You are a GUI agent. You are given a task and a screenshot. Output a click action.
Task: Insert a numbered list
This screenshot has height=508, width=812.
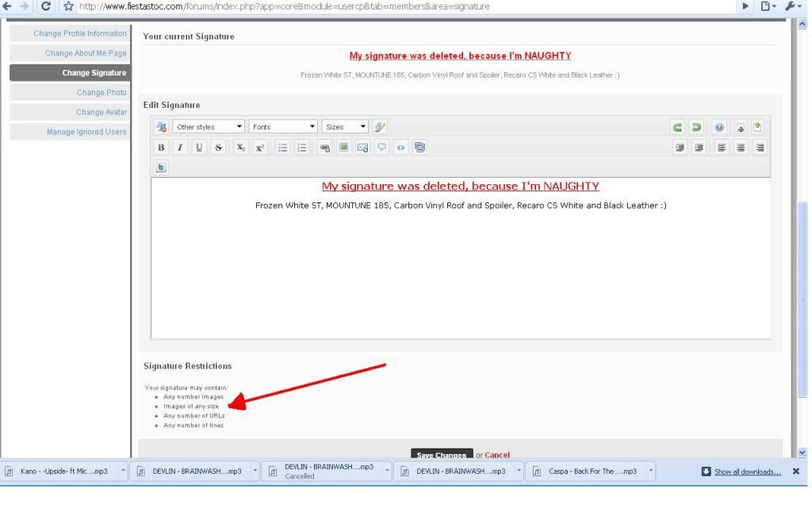(x=301, y=147)
